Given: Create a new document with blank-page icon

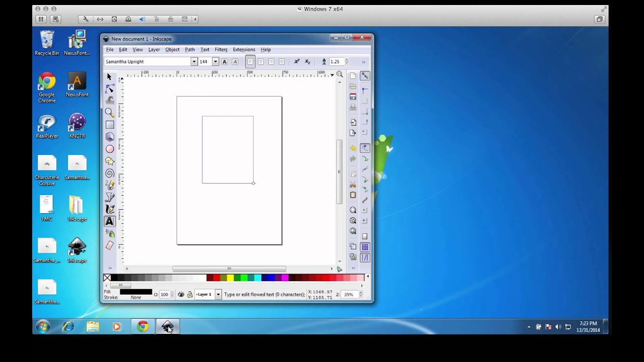Looking at the screenshot, I should [x=353, y=76].
